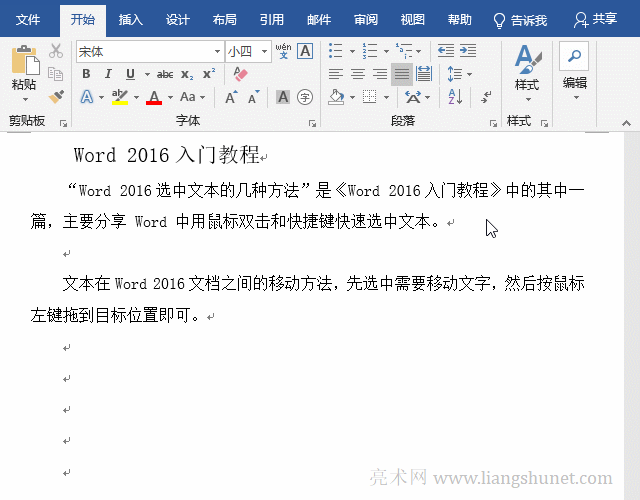Open Paragraph dialog launcher

point(493,123)
